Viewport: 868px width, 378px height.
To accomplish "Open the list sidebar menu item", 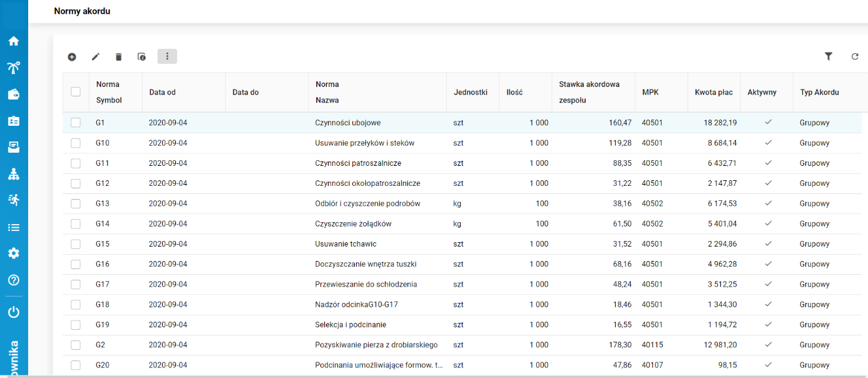I will (14, 228).
